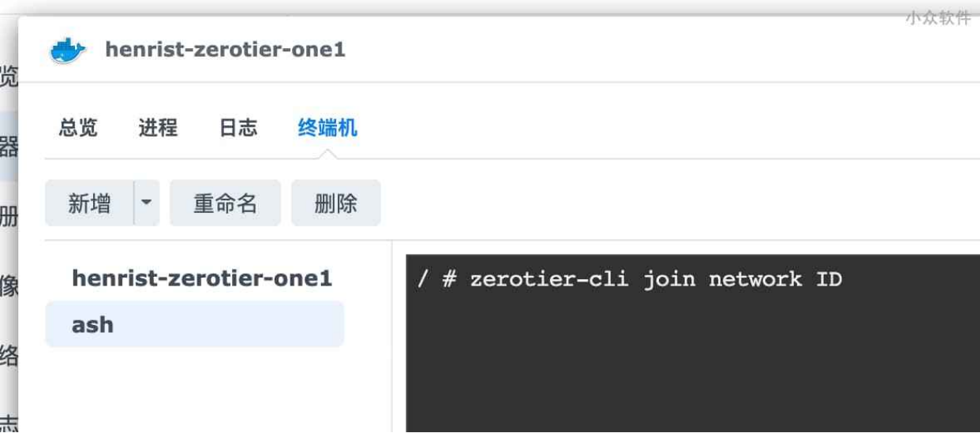Switch to the 进程 tab
The width and height of the screenshot is (980, 433).
[x=158, y=128]
